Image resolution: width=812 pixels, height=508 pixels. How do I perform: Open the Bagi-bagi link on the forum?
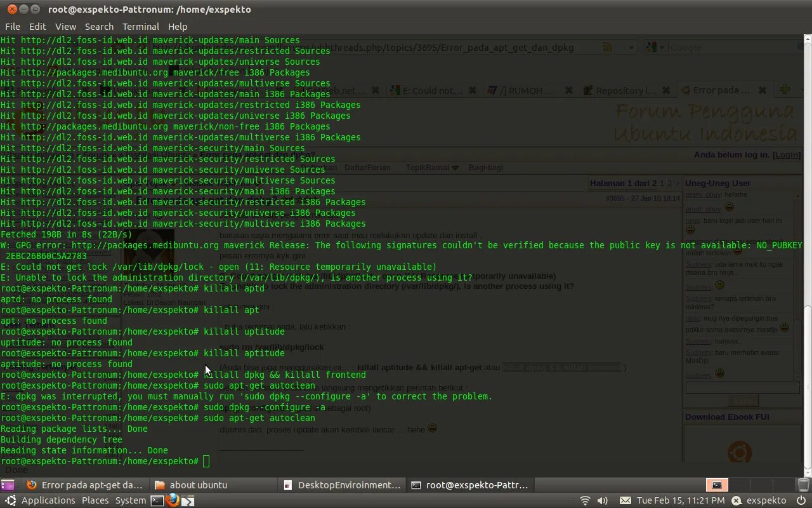click(486, 168)
